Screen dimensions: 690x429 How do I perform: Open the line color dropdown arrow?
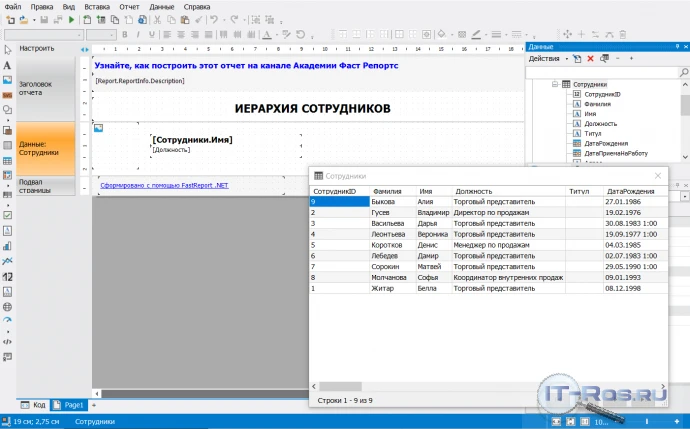(x=486, y=35)
